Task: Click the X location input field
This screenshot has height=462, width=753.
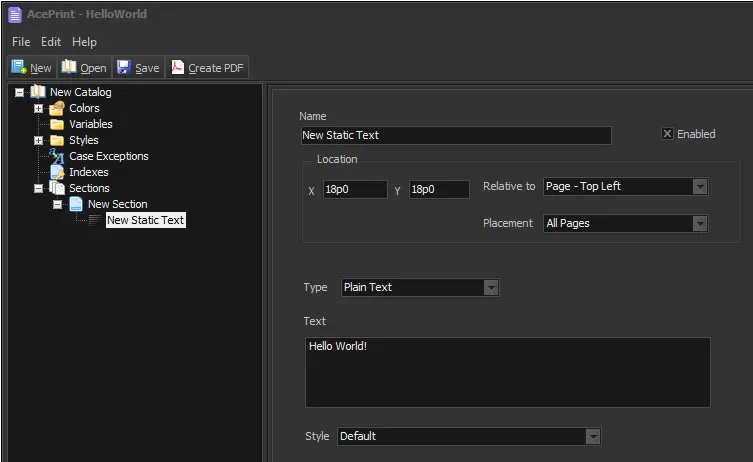Action: [x=354, y=190]
